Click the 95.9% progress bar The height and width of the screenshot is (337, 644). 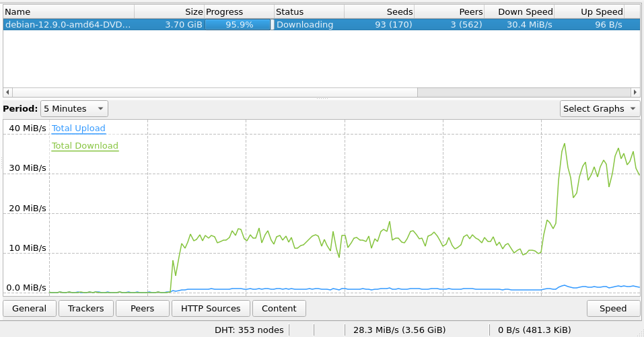click(x=239, y=25)
